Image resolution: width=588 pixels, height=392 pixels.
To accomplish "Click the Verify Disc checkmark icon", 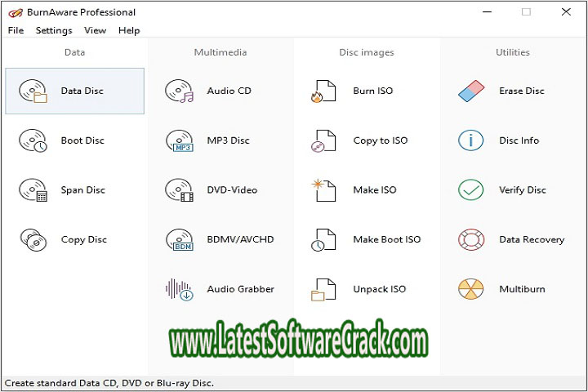I will click(471, 190).
